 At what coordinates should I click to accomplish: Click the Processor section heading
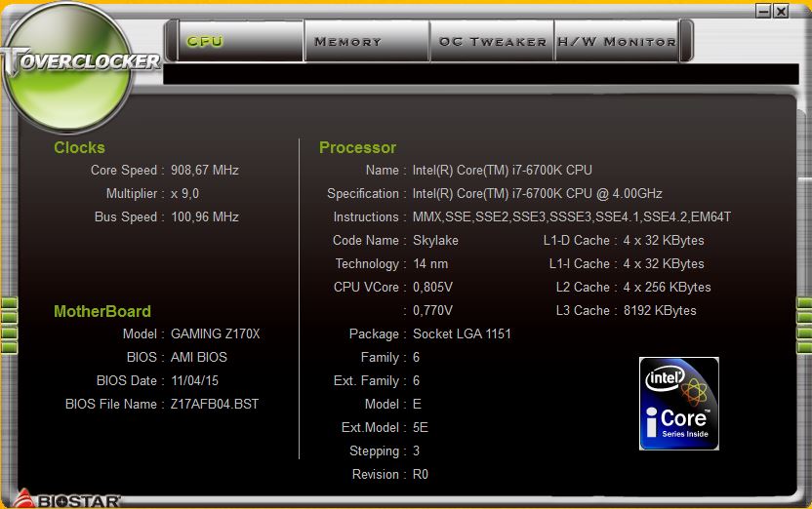coord(357,147)
